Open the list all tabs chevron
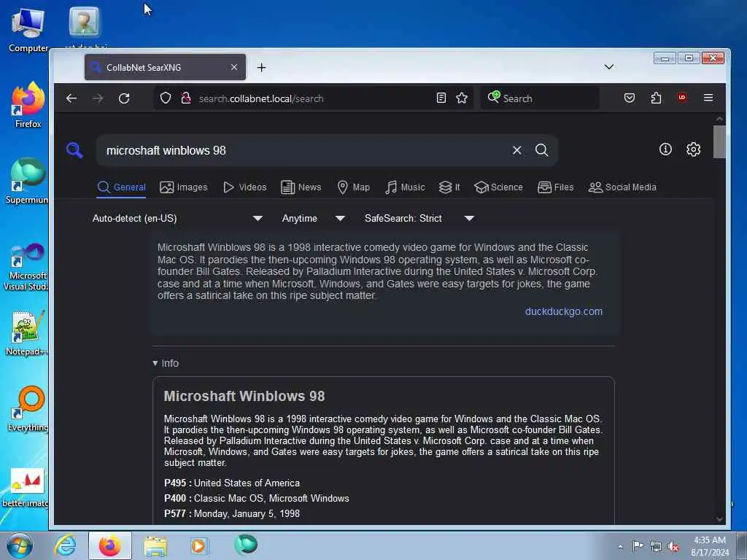Viewport: 747px width, 560px height. [609, 66]
